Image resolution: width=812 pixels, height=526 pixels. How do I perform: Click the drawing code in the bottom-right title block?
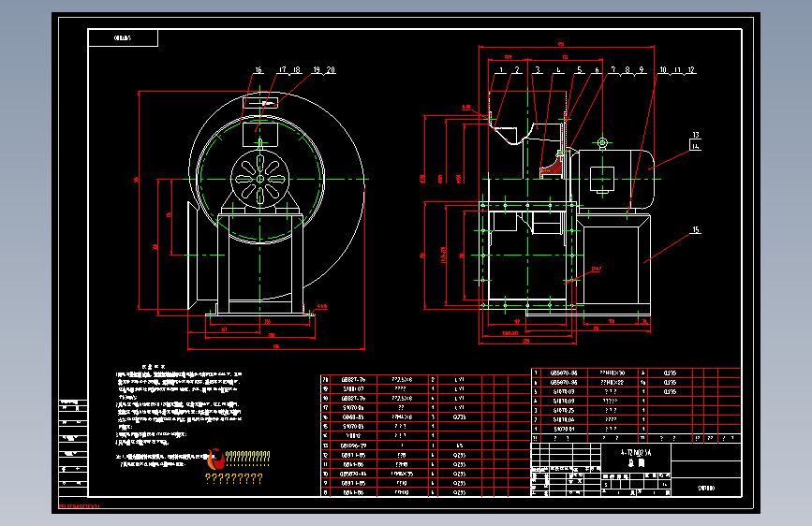706,489
